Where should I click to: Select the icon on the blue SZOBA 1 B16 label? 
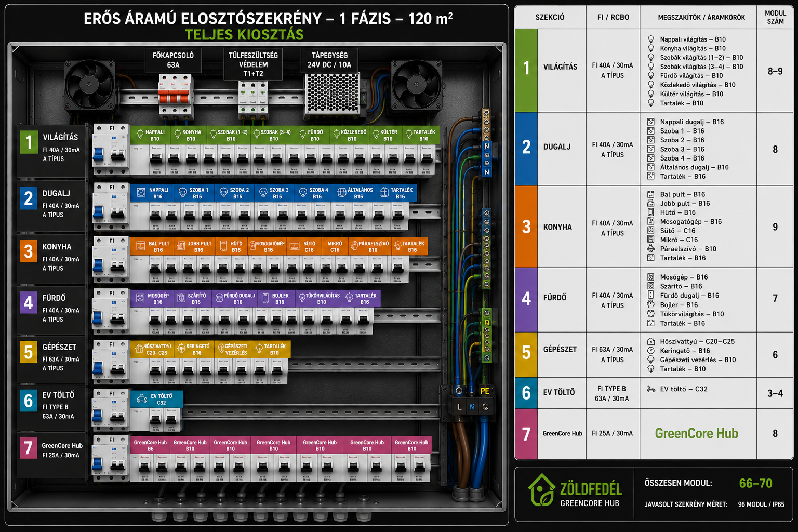click(182, 193)
